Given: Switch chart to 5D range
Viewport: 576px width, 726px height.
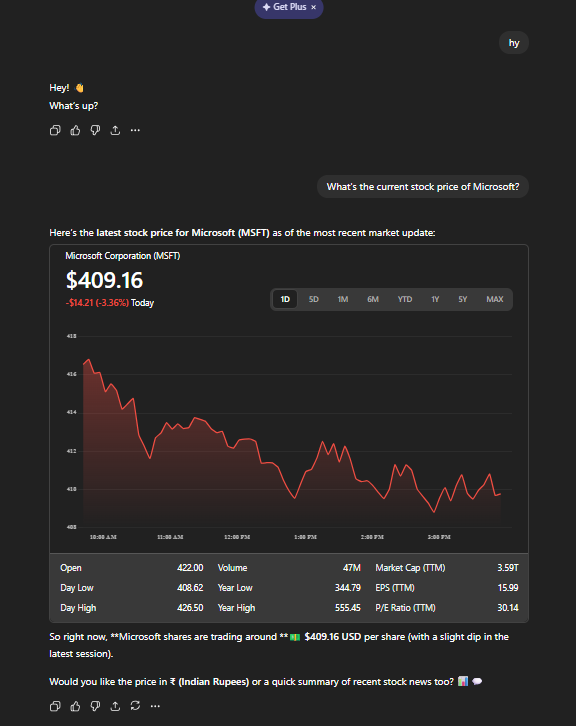Looking at the screenshot, I should click(314, 300).
